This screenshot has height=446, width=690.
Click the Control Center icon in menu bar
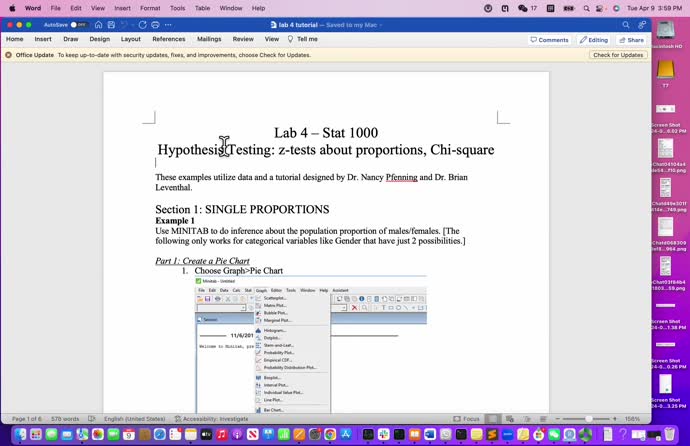pos(600,8)
